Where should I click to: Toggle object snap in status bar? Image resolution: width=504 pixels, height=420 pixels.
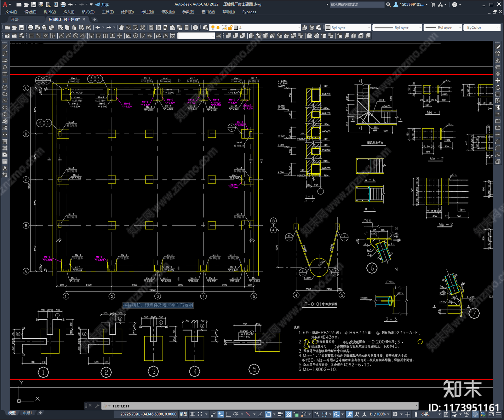point(268,414)
